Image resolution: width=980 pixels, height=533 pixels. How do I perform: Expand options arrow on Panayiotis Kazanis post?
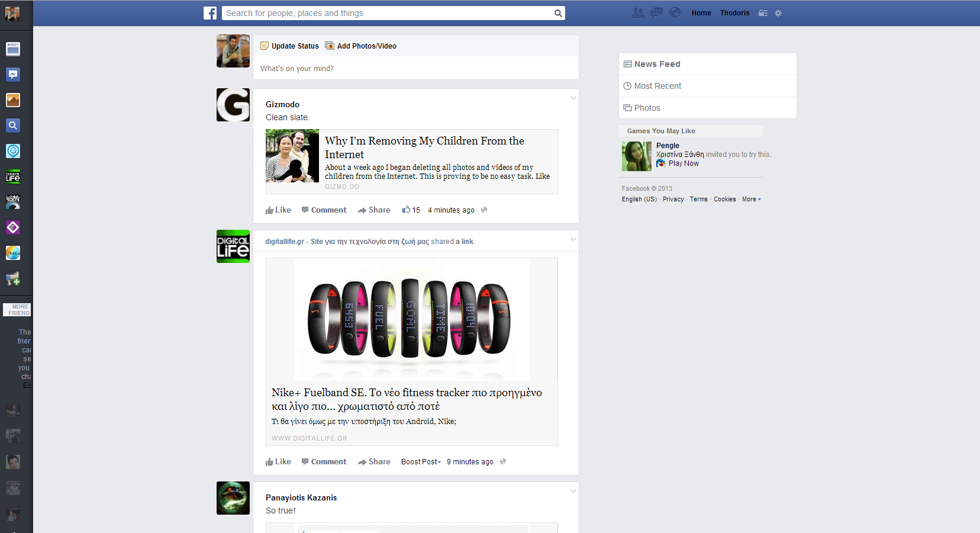click(x=573, y=491)
